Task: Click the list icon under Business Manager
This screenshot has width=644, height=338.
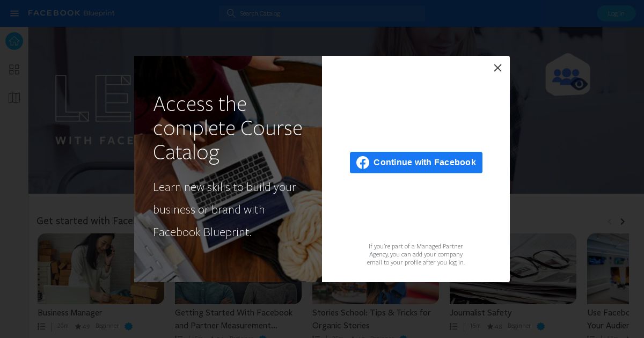Action: (x=41, y=326)
